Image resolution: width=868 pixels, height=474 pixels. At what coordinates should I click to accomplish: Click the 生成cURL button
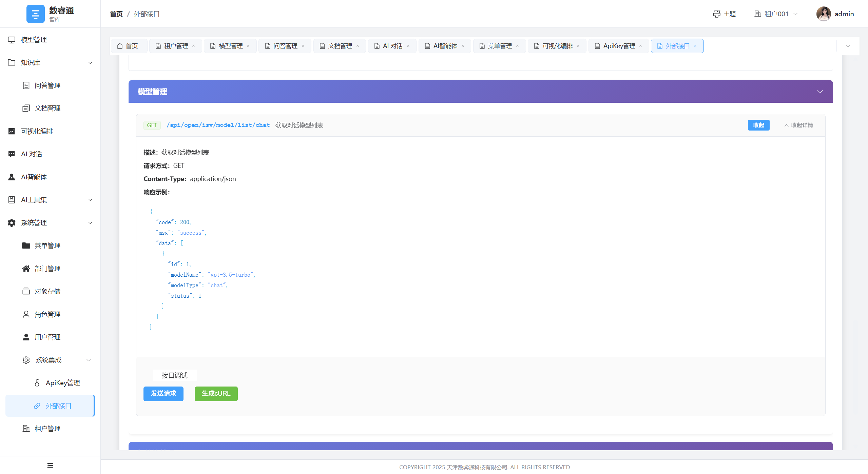click(x=216, y=393)
